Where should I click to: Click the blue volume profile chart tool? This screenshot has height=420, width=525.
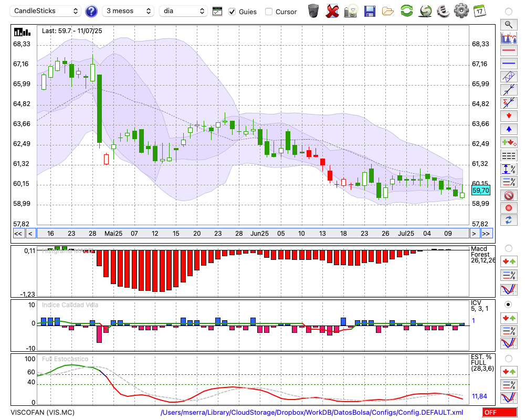pos(509,37)
